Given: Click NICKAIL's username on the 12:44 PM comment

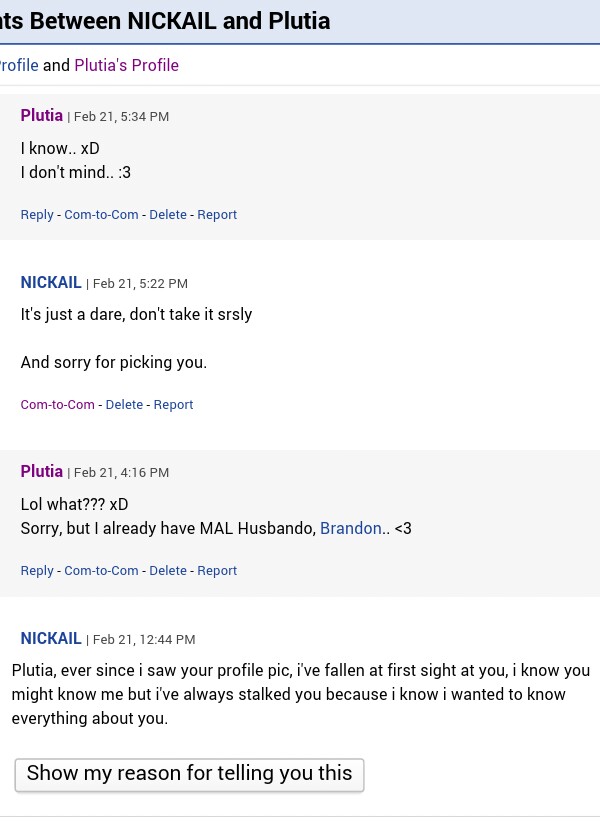Looking at the screenshot, I should (x=51, y=638).
